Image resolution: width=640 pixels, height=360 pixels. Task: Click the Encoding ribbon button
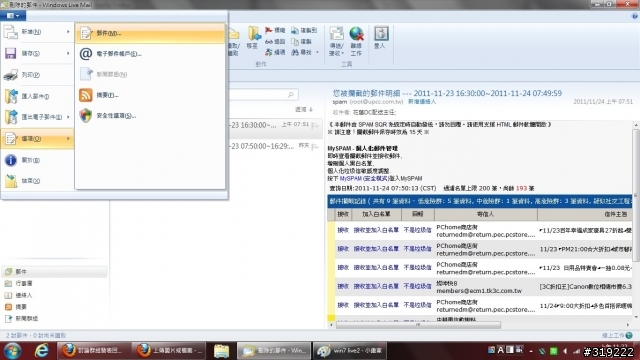(x=275, y=52)
